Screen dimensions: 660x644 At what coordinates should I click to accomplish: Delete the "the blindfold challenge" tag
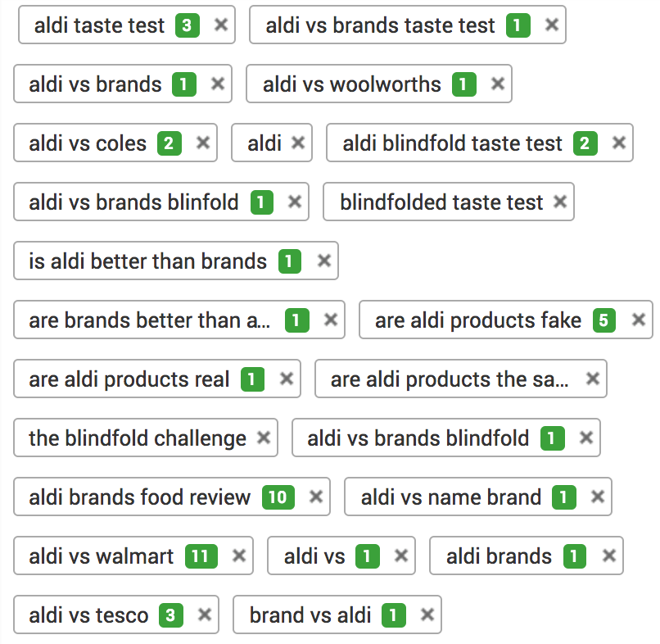(264, 438)
